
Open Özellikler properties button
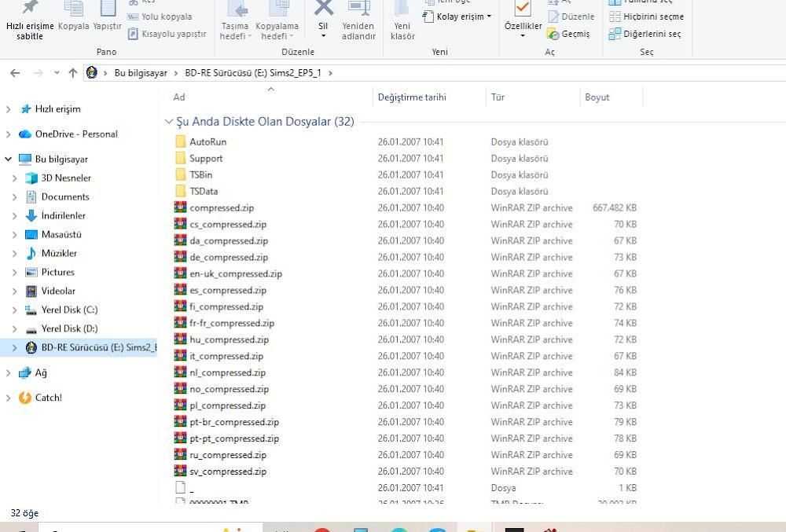tap(523, 20)
